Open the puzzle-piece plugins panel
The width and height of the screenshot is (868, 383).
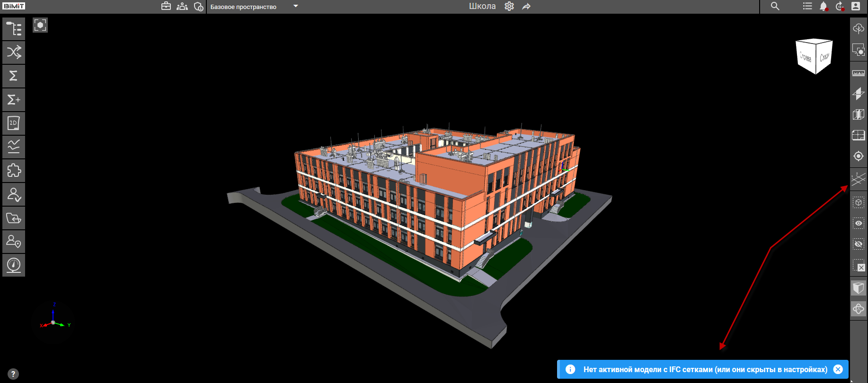tap(14, 171)
